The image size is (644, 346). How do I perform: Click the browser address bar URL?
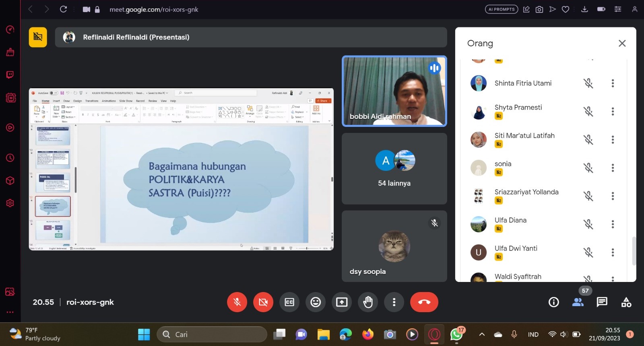pos(154,9)
